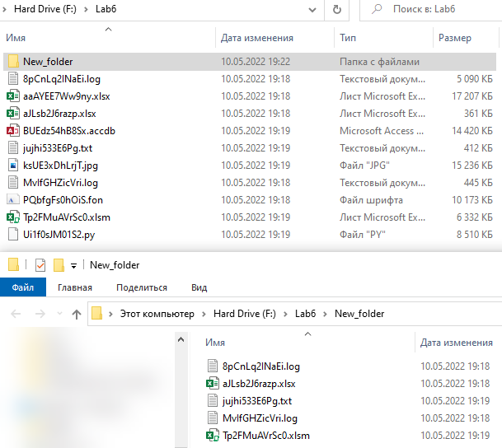The width and height of the screenshot is (502, 448).
Task: Select aaAYEE7Ww9ny.xlsx Excel icon
Action: [13, 96]
